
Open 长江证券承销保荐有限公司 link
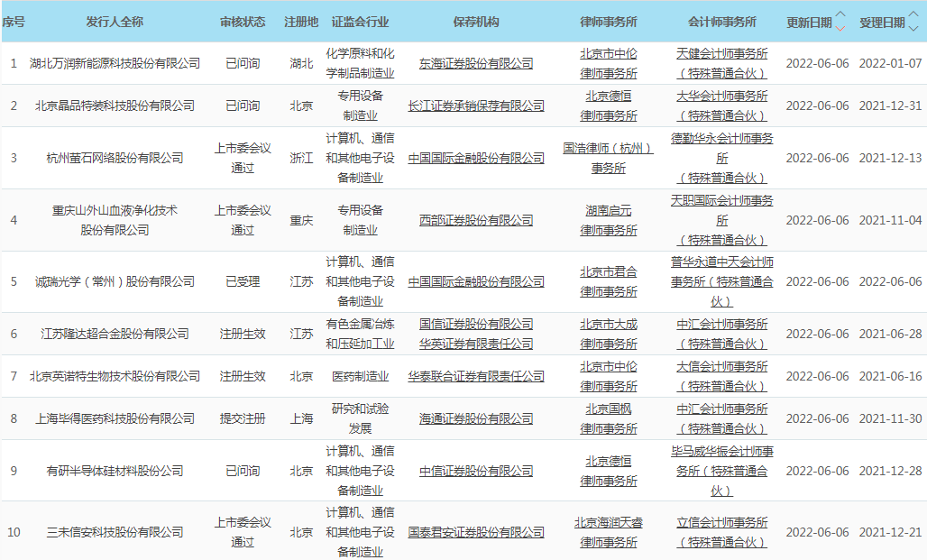tap(476, 106)
